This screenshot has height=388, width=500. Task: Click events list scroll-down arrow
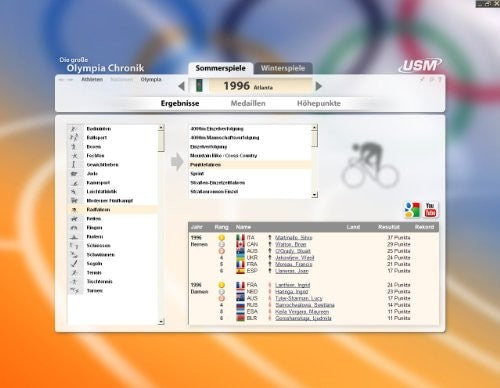click(x=315, y=195)
